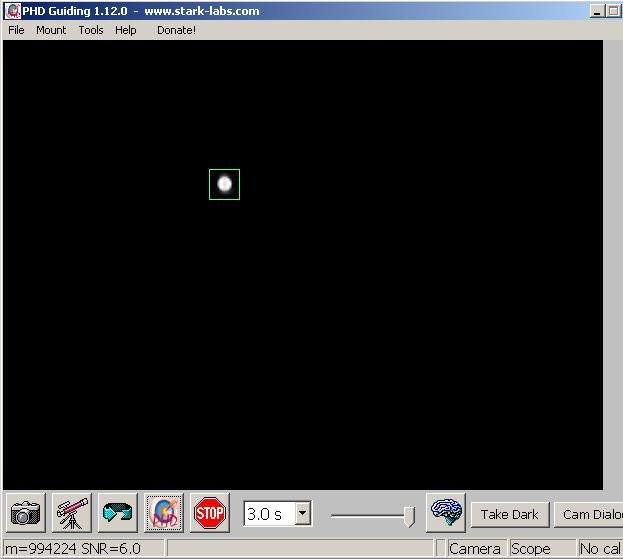Viewport: 623px width, 559px height.
Task: Click the Camera status bar indicator
Action: point(475,549)
